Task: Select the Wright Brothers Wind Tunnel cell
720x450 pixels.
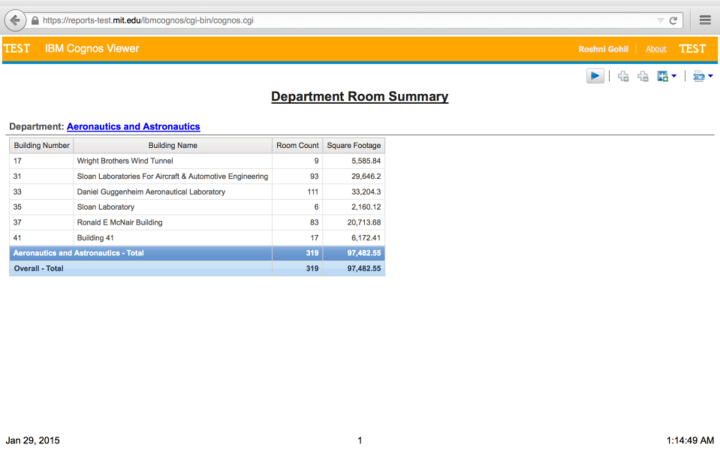Action: (x=118, y=160)
